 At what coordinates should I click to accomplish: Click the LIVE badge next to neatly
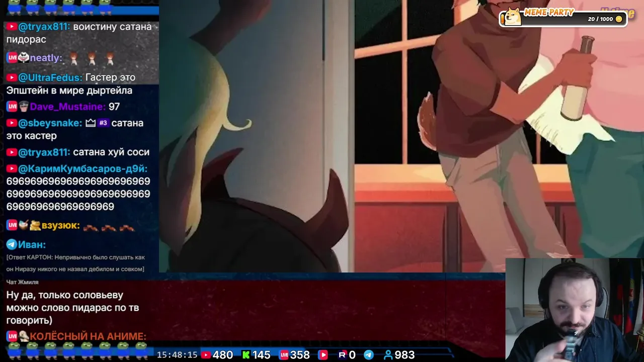point(12,58)
